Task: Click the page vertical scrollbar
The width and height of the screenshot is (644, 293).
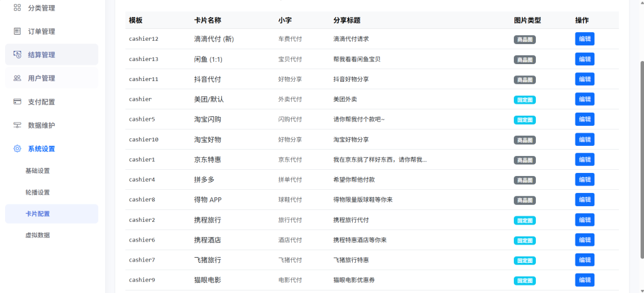Action: pyautogui.click(x=642, y=160)
